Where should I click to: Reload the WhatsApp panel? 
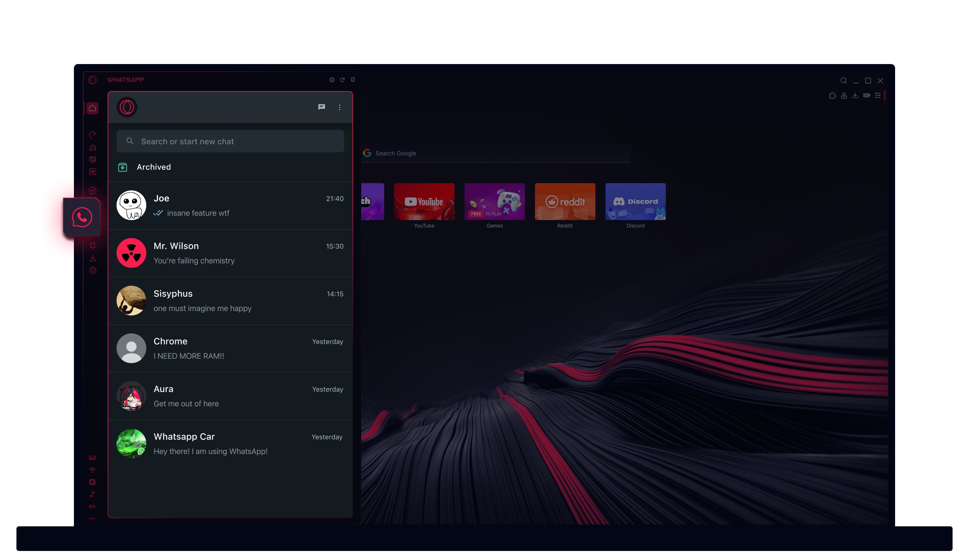pos(342,80)
